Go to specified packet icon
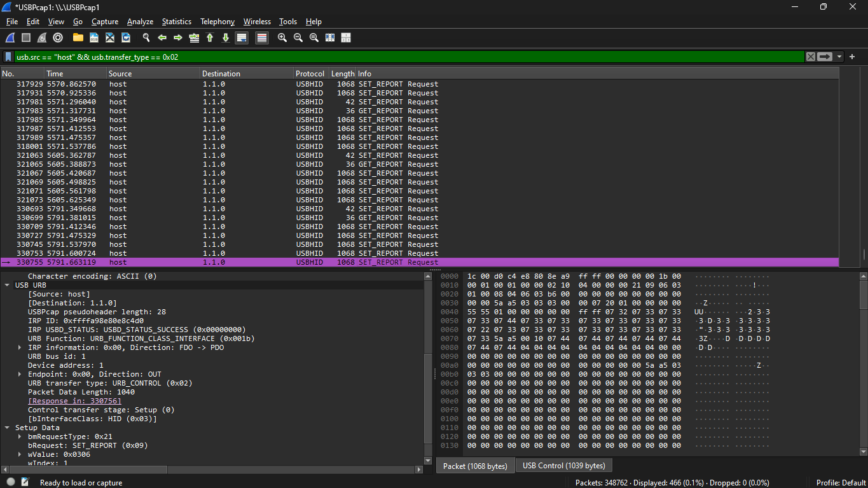Image resolution: width=868 pixels, height=488 pixels. click(x=194, y=38)
